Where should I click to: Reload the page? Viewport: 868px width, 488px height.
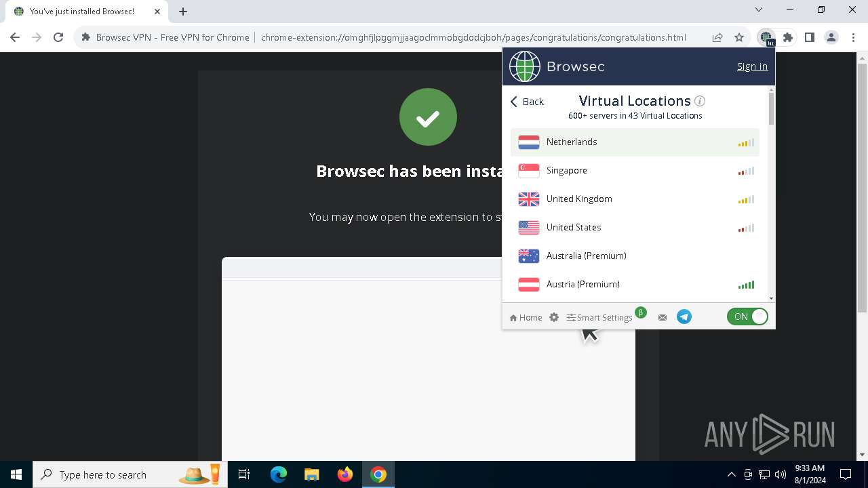click(x=58, y=38)
